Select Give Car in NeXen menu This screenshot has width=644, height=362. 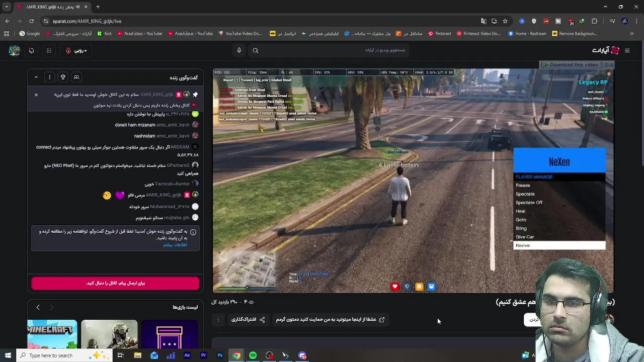pyautogui.click(x=559, y=237)
